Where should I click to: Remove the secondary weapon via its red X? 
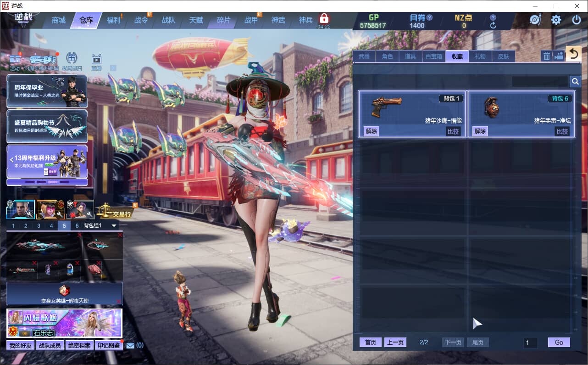click(120, 235)
